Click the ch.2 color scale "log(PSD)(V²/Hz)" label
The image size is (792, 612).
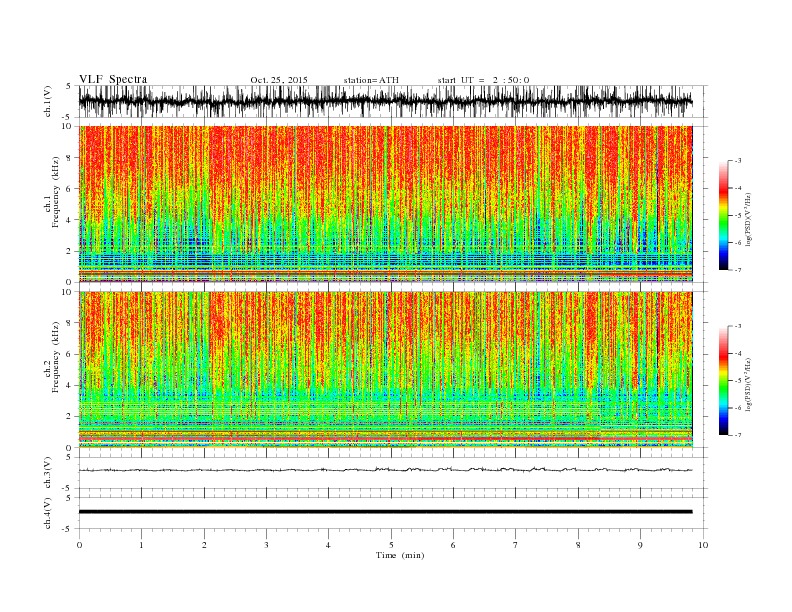[749, 384]
